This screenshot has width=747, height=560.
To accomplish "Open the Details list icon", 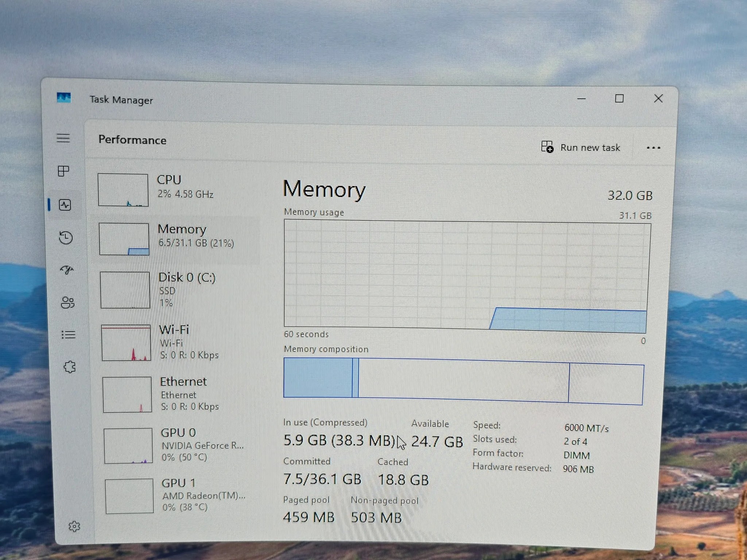I will click(69, 334).
